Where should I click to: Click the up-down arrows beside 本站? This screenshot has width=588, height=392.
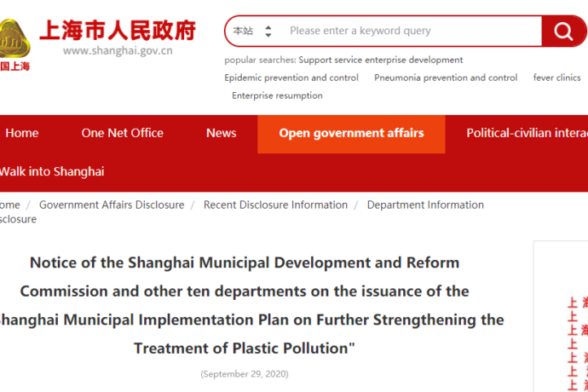[268, 32]
